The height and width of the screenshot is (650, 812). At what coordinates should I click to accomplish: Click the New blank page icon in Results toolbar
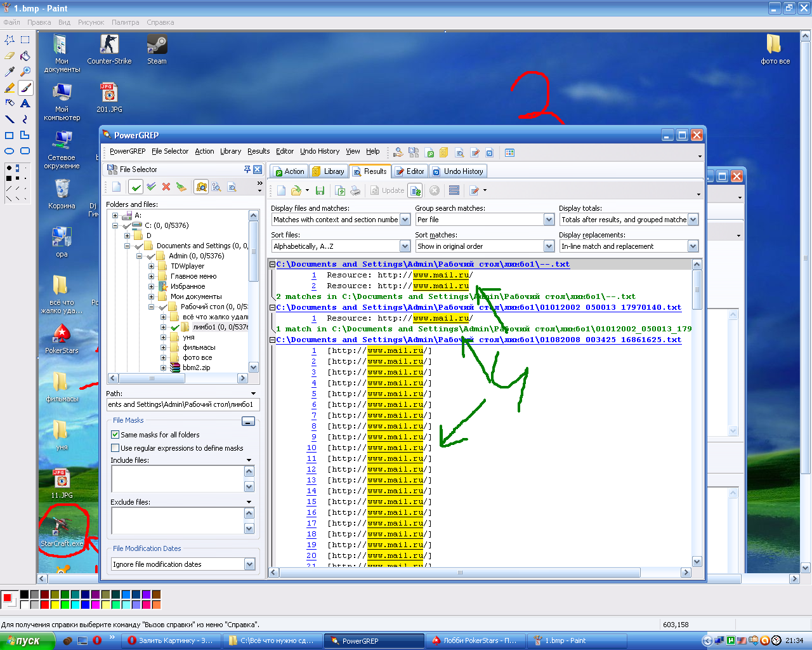point(281,190)
